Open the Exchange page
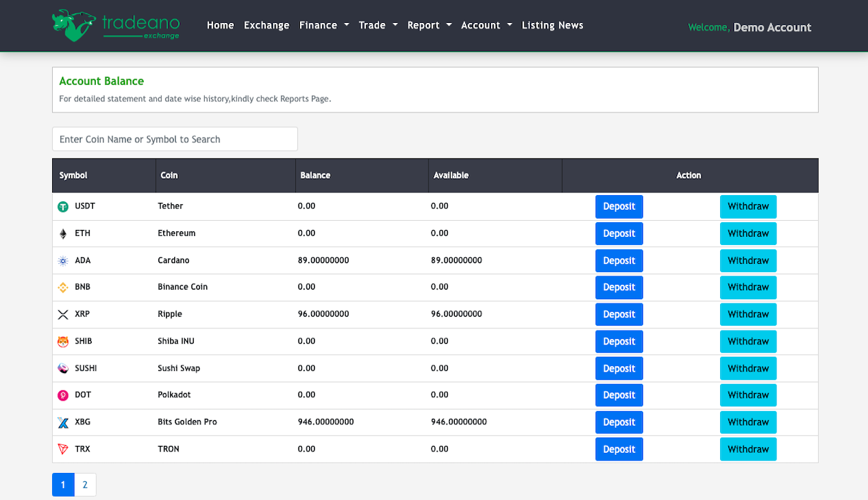868x500 pixels. coord(267,25)
